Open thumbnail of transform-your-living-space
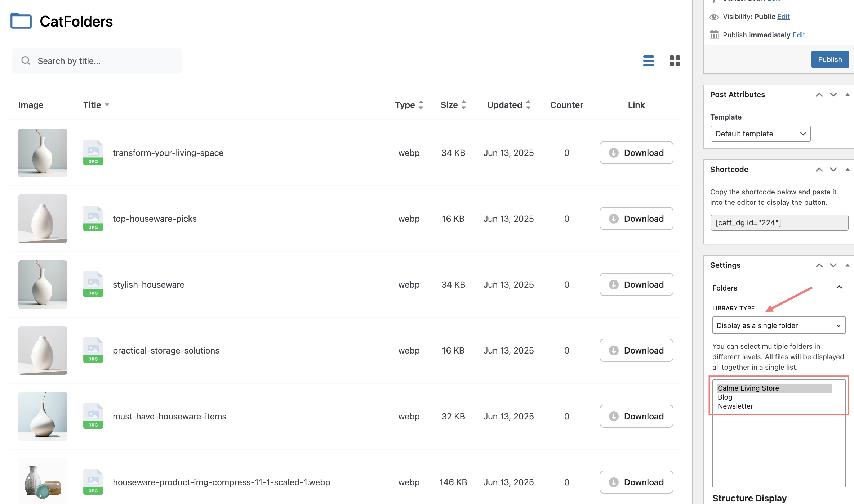854x504 pixels. tap(43, 153)
